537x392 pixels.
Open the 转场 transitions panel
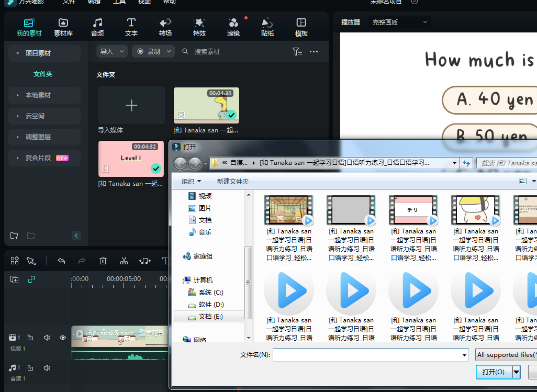tap(165, 26)
